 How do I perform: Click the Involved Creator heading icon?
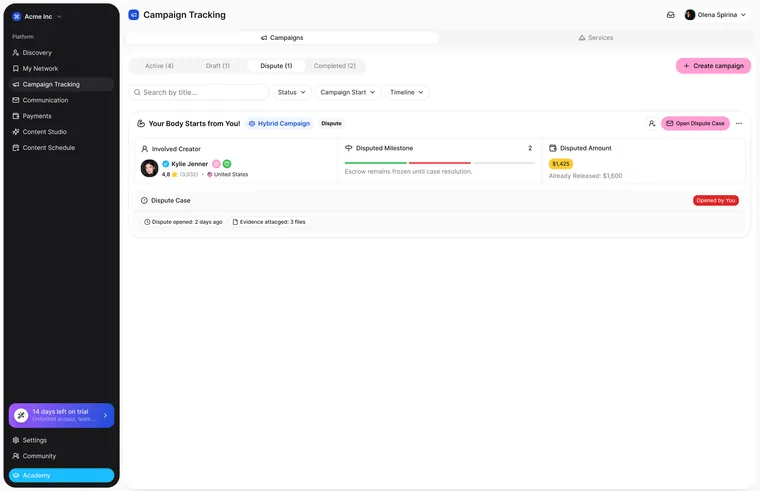tap(144, 149)
